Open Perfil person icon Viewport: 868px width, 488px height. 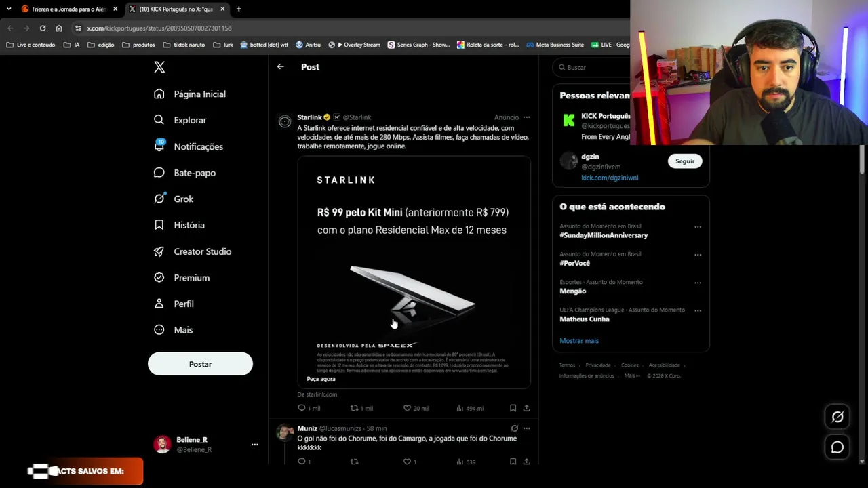pyautogui.click(x=159, y=304)
